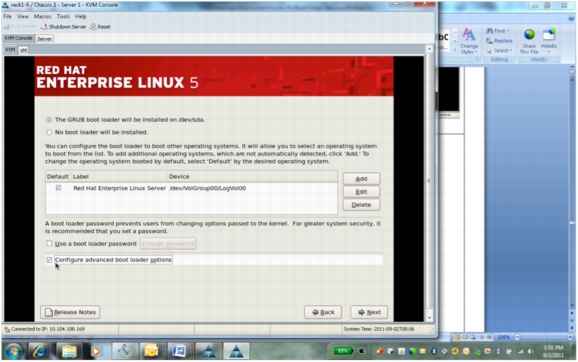This screenshot has height=362, width=578.
Task: Click the Delete button
Action: (x=361, y=205)
